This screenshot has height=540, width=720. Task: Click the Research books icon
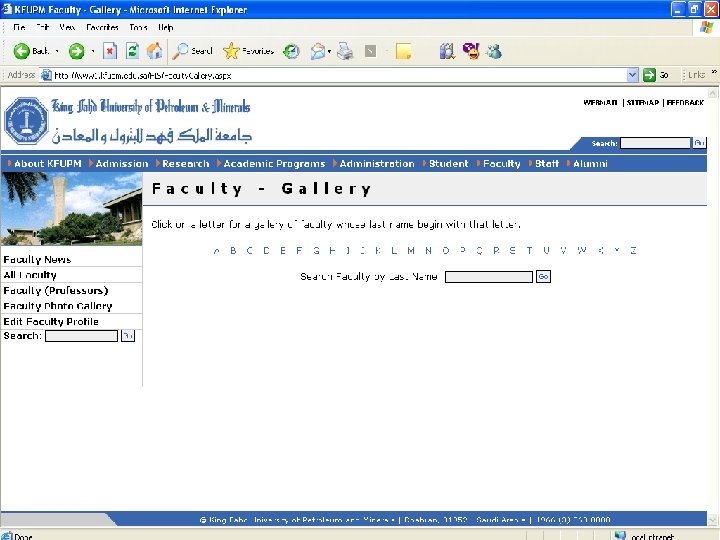tap(447, 51)
